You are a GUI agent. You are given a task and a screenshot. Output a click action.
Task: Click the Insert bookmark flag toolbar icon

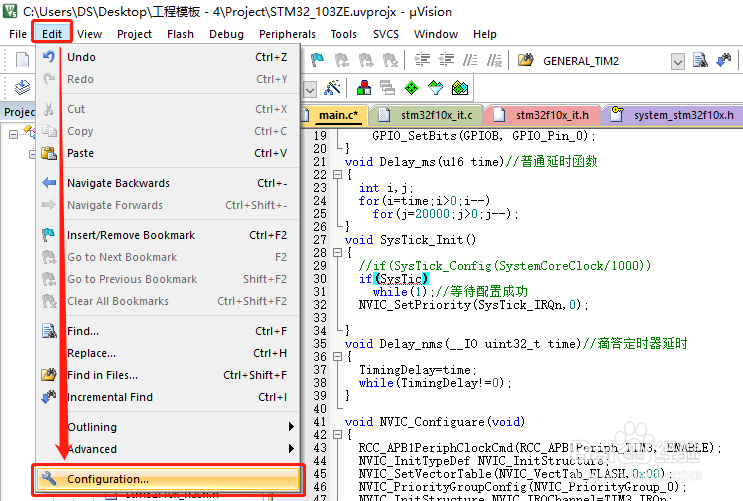[317, 60]
